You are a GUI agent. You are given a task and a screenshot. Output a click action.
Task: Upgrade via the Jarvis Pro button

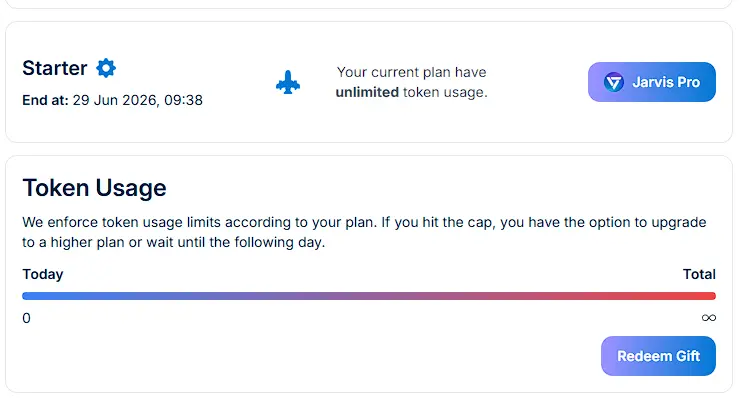pyautogui.click(x=651, y=82)
